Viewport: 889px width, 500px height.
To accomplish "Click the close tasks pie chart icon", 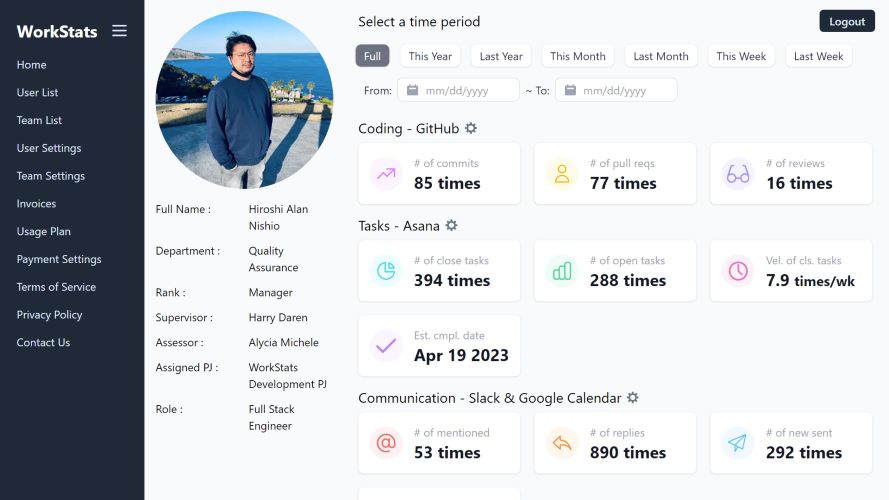I will point(386,271).
